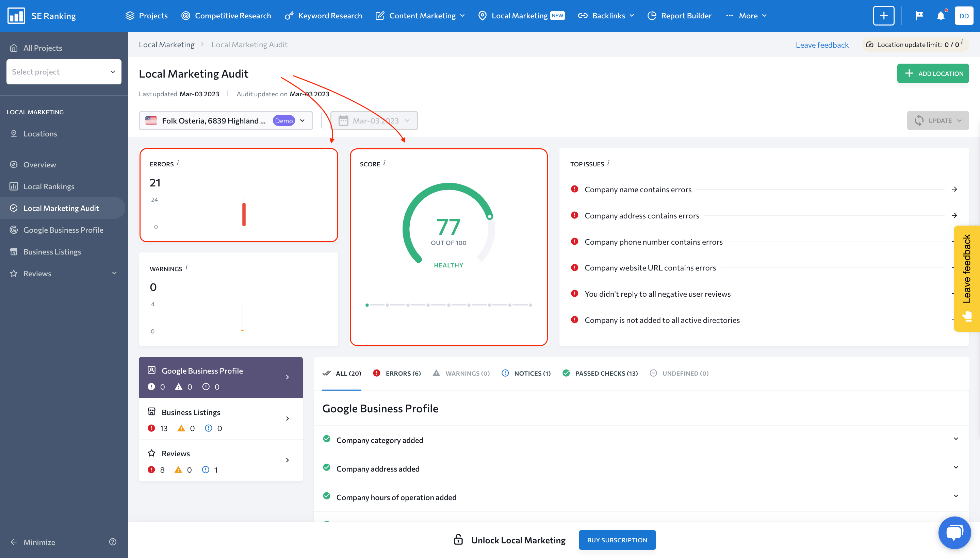
Task: Click Local Marketing breadcrumb link
Action: [166, 45]
